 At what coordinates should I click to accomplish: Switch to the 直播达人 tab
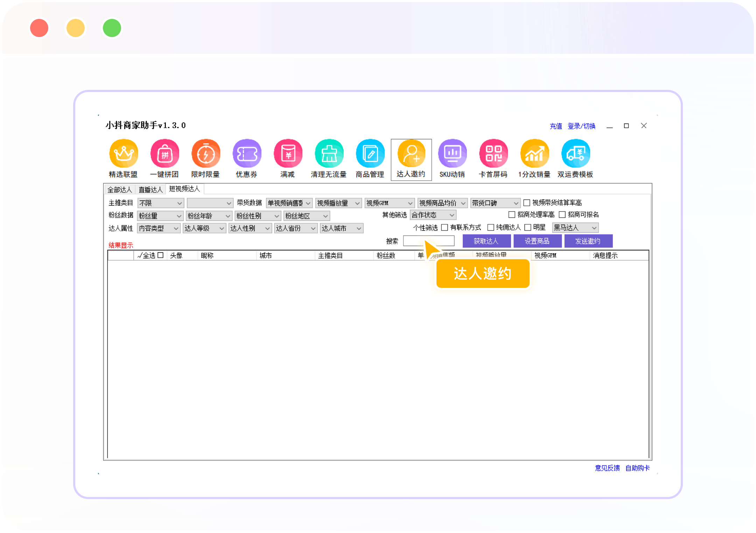point(150,190)
